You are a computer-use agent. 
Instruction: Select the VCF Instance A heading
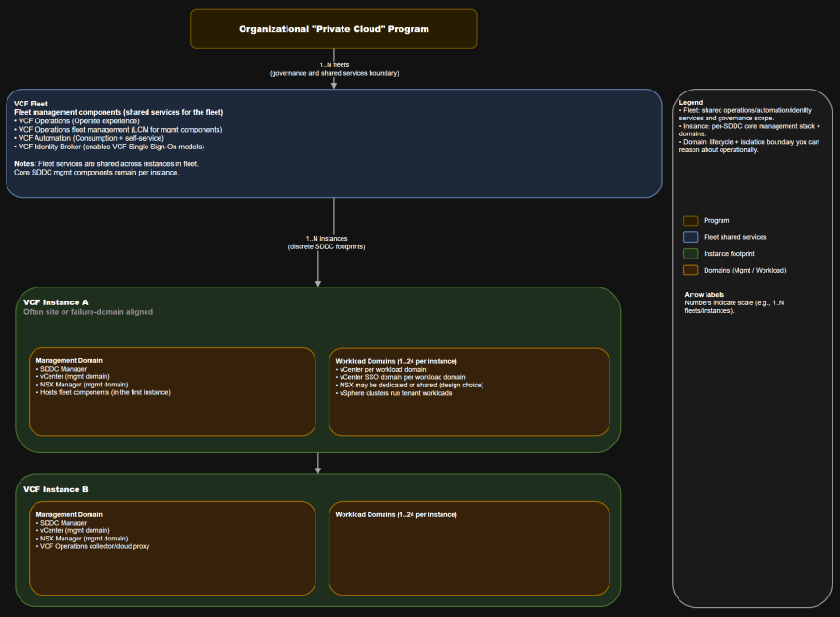pyautogui.click(x=56, y=302)
